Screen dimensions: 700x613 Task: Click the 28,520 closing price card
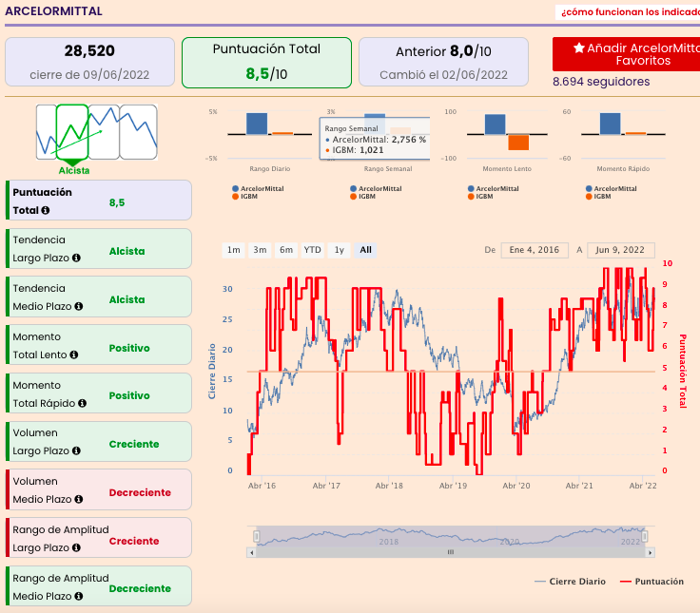89,62
